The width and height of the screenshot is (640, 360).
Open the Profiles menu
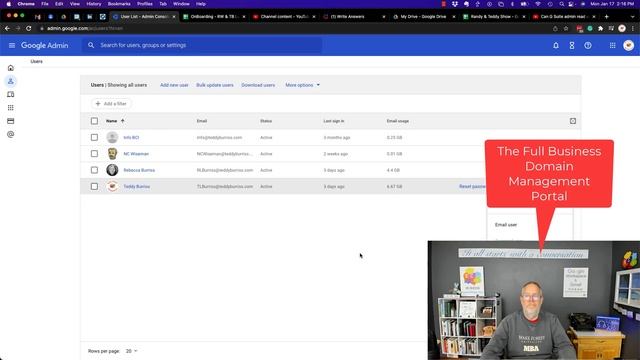pos(144,4)
